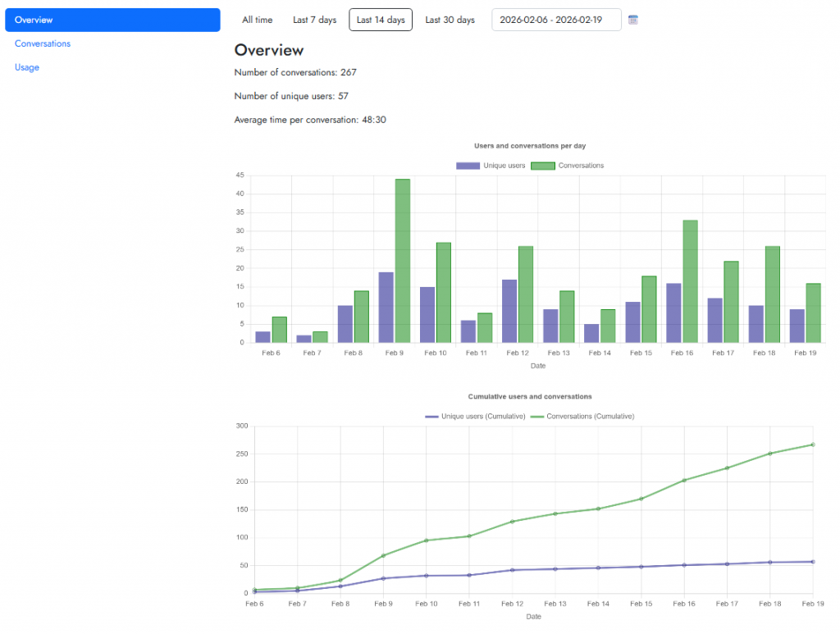This screenshot has height=634, width=840.
Task: Choose the Last 30 days filter
Action: (x=450, y=20)
